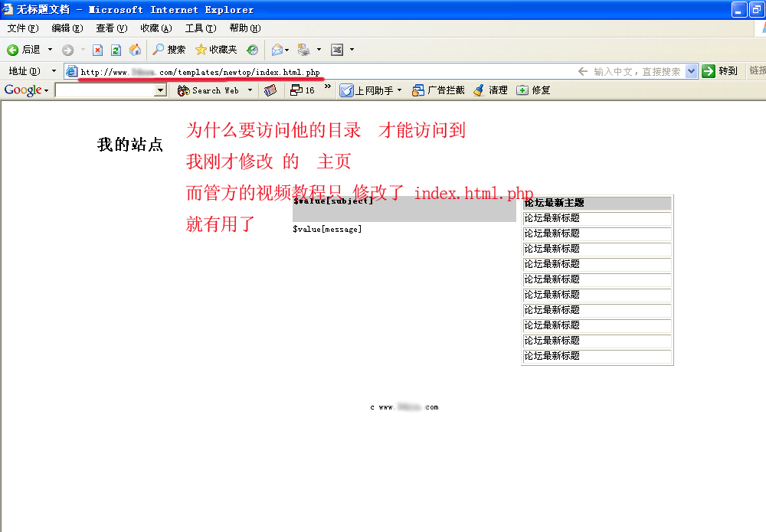Open dropdown arrow beside Print icon

point(319,50)
